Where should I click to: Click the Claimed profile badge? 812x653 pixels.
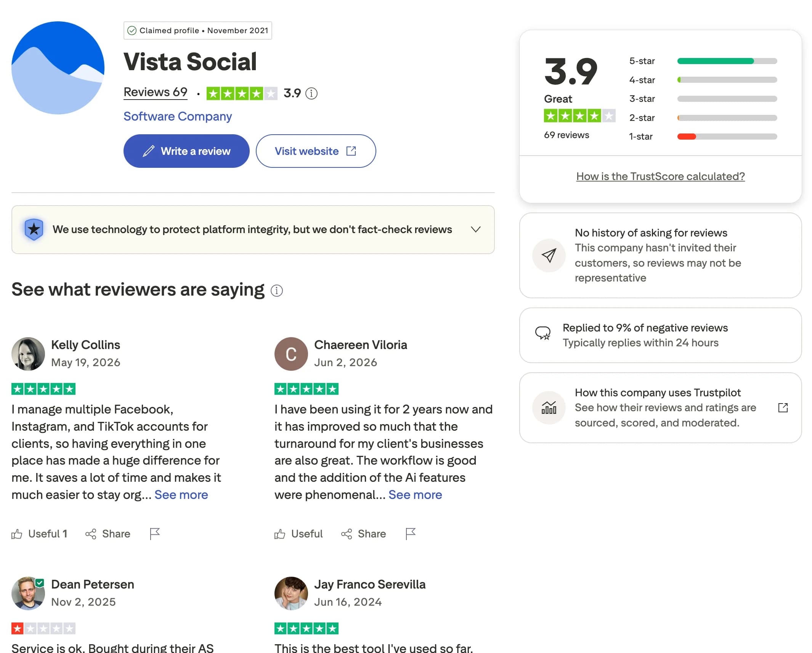(197, 31)
